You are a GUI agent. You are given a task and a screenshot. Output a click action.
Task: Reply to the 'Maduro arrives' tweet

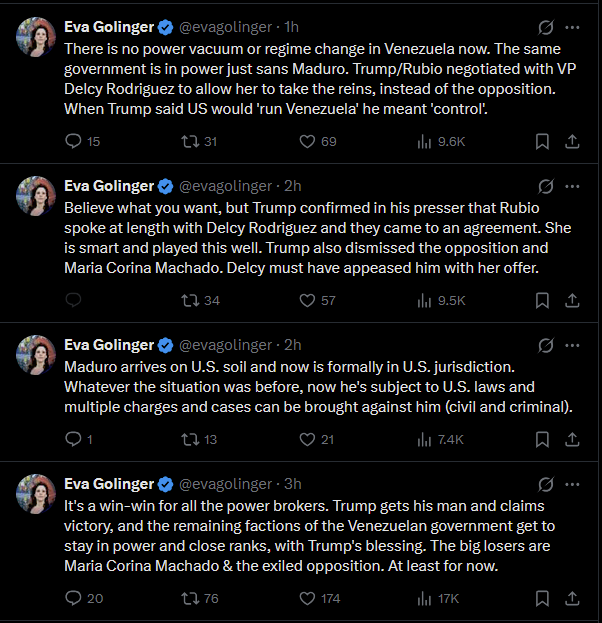[x=73, y=439]
